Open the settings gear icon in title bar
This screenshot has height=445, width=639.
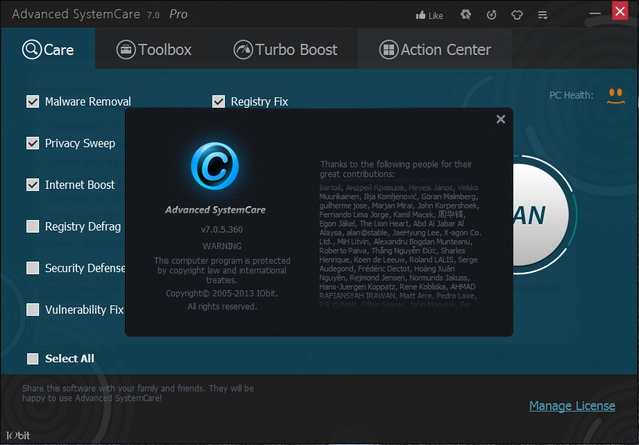[465, 15]
